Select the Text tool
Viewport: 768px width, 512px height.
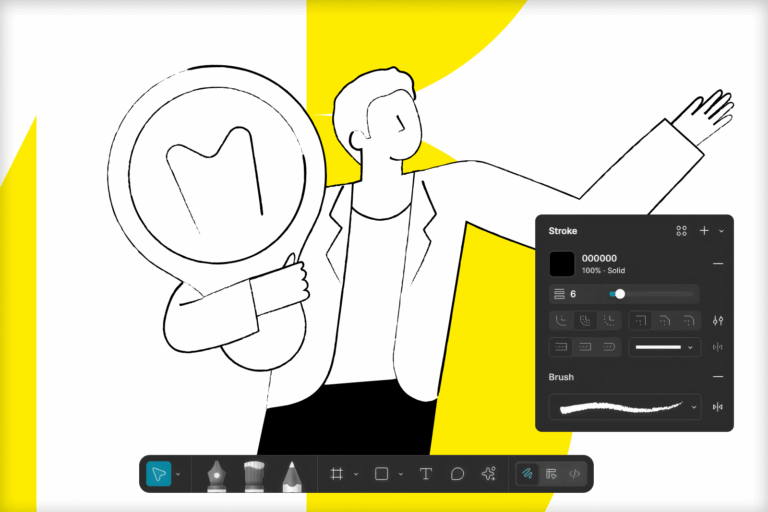pos(426,474)
